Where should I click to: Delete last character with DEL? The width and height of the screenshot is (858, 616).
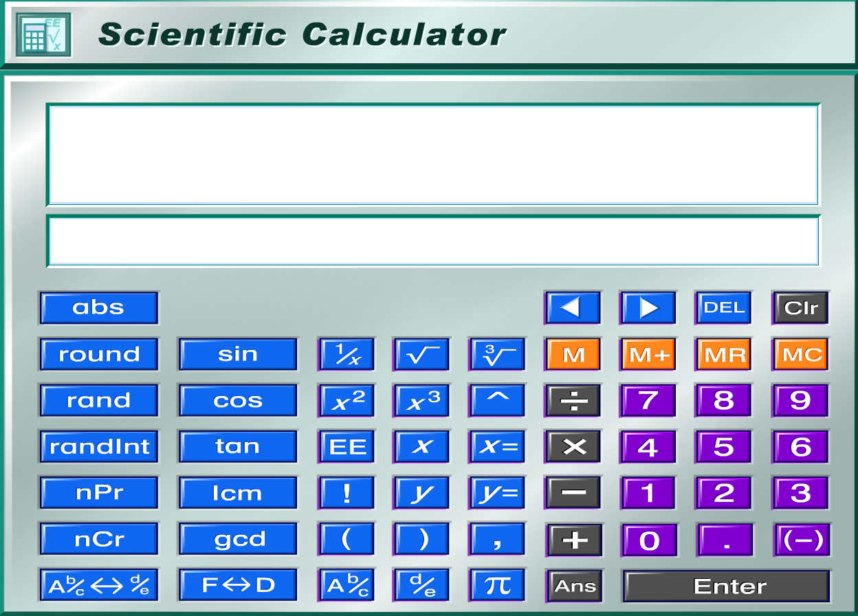point(723,308)
